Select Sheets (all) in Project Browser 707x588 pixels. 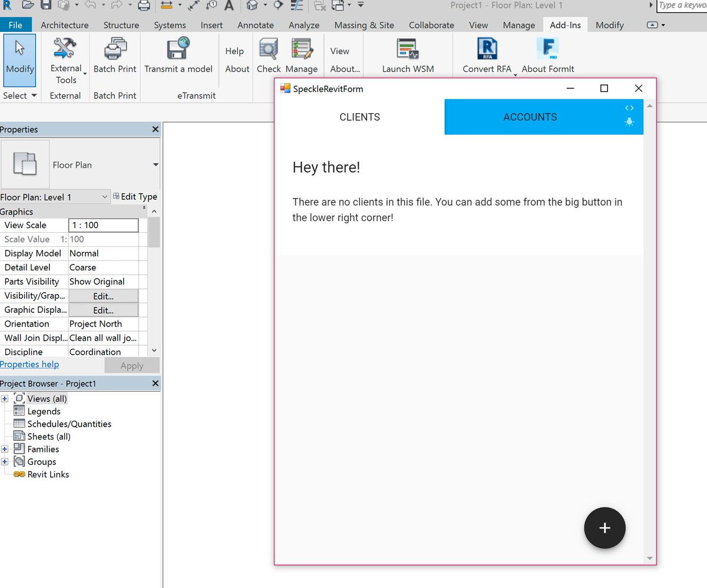pyautogui.click(x=49, y=437)
